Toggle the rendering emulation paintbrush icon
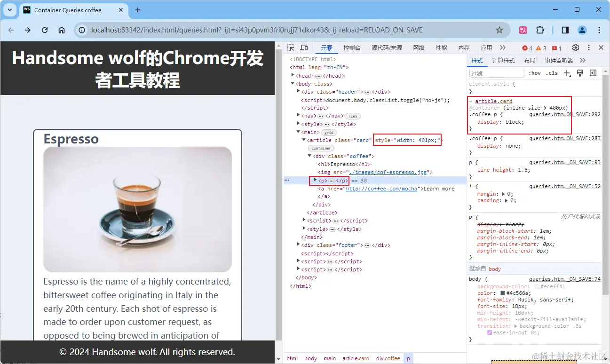The width and height of the screenshot is (610, 364). pos(580,73)
